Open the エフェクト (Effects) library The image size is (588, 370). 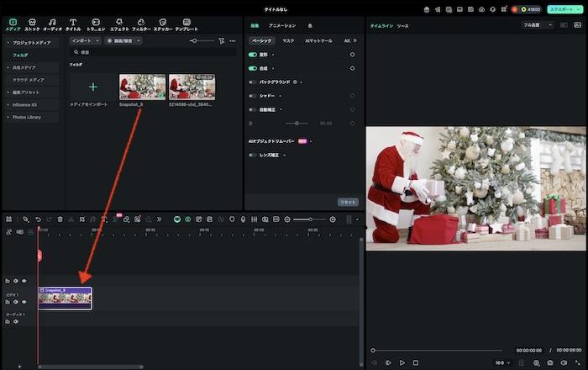tap(119, 24)
